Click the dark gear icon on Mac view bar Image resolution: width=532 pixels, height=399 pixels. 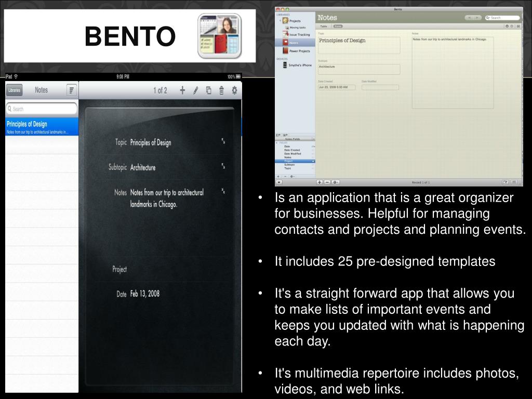[507, 26]
